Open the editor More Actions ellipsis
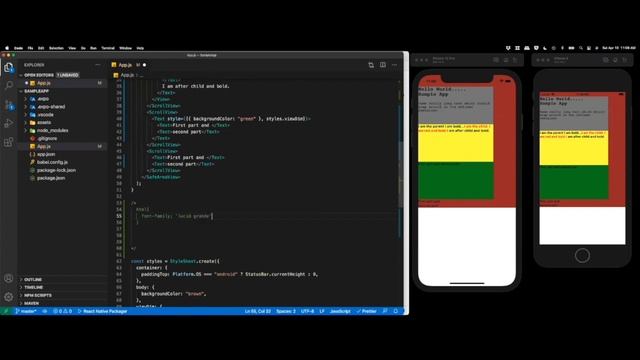The image size is (640, 360). [x=394, y=65]
